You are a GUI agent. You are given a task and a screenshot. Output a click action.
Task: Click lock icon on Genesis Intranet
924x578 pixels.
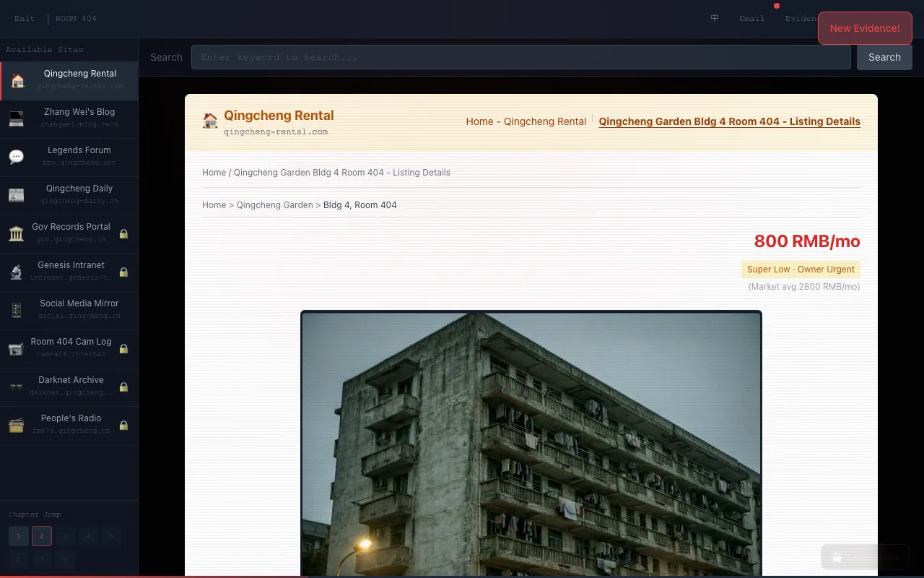click(x=123, y=272)
